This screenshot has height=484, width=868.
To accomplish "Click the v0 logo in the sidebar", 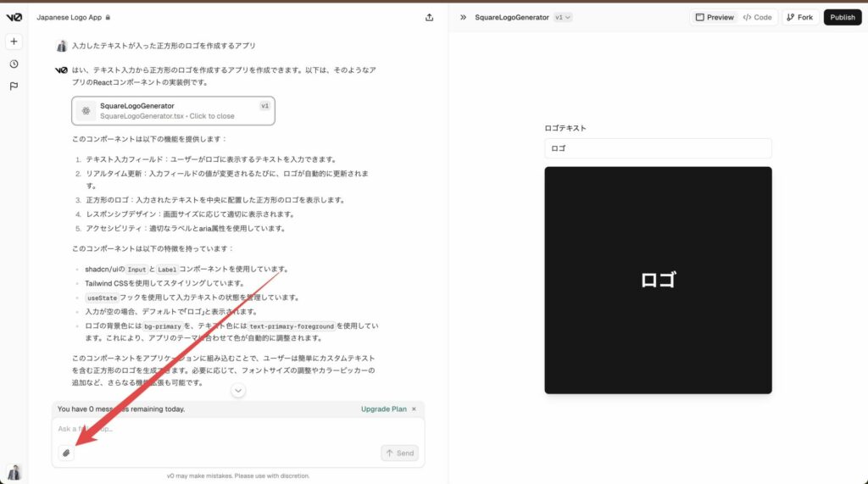I will click(x=14, y=17).
